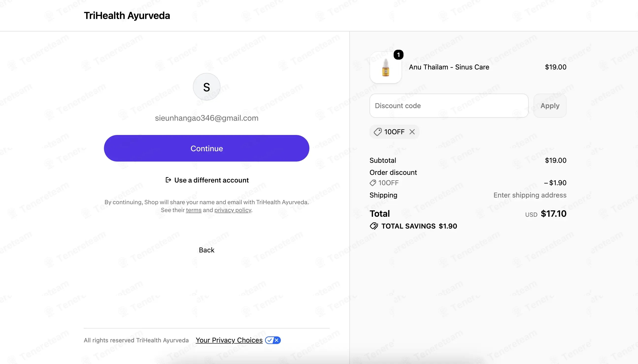Open the terms link
This screenshot has height=364, width=638.
tap(194, 210)
